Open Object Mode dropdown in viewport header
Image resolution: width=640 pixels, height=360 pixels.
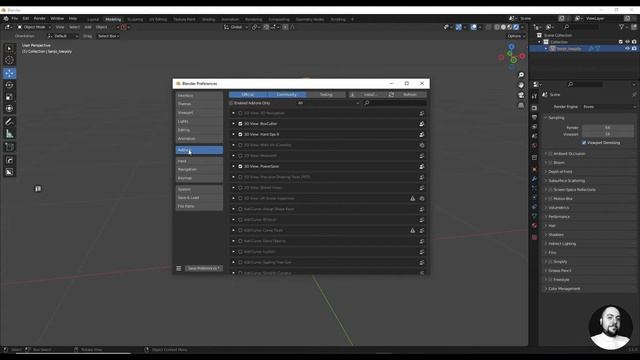click(34, 27)
